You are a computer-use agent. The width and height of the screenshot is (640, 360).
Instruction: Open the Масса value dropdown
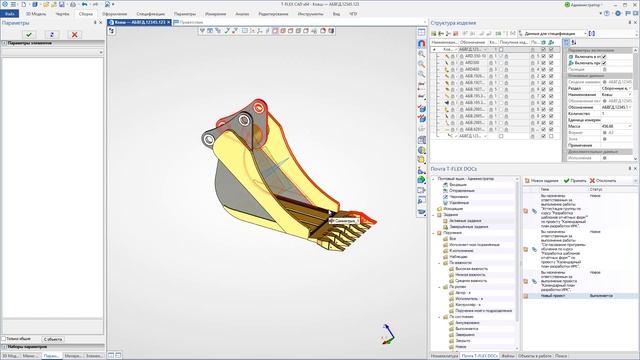coord(630,126)
